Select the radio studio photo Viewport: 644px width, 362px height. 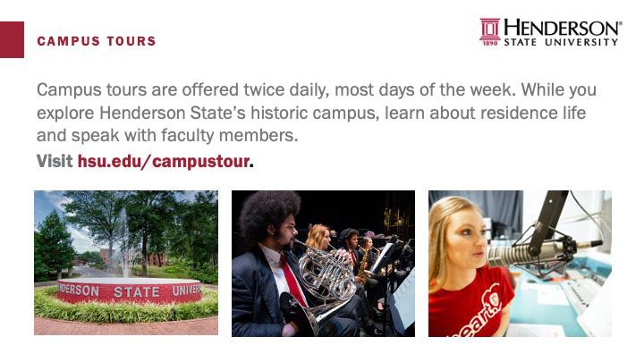tap(520, 263)
